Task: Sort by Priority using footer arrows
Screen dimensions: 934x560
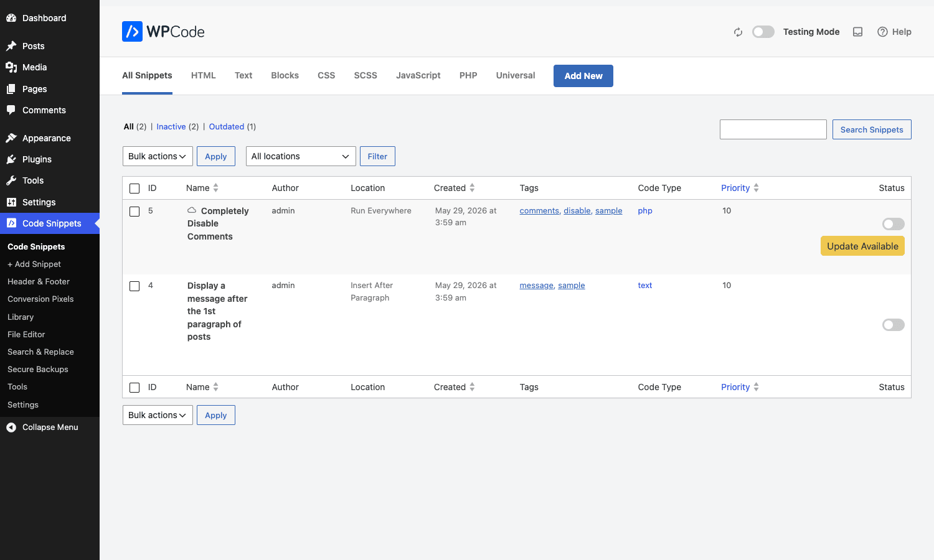Action: 756,387
